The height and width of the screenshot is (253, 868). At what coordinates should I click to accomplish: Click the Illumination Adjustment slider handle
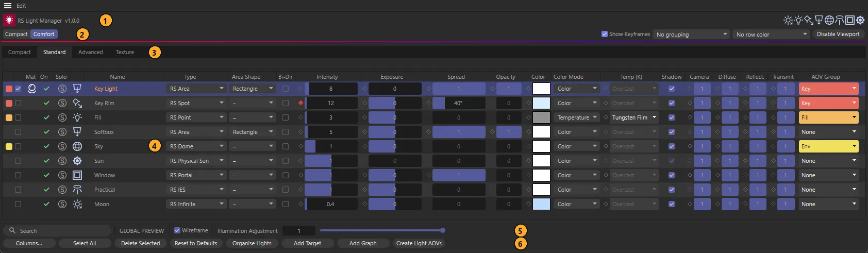443,230
